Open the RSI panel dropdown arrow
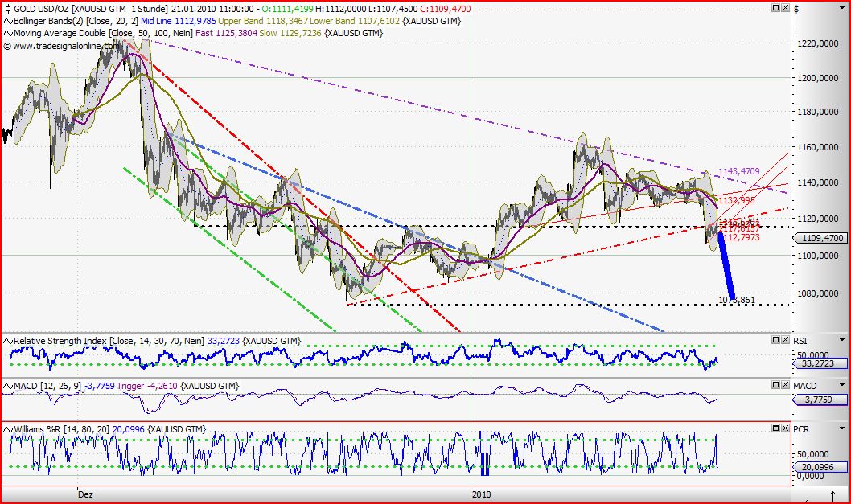Screen dimensions: 851x504 842,340
